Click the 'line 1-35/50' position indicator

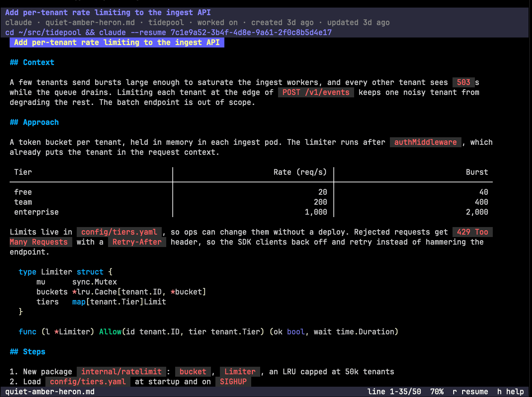tap(394, 391)
